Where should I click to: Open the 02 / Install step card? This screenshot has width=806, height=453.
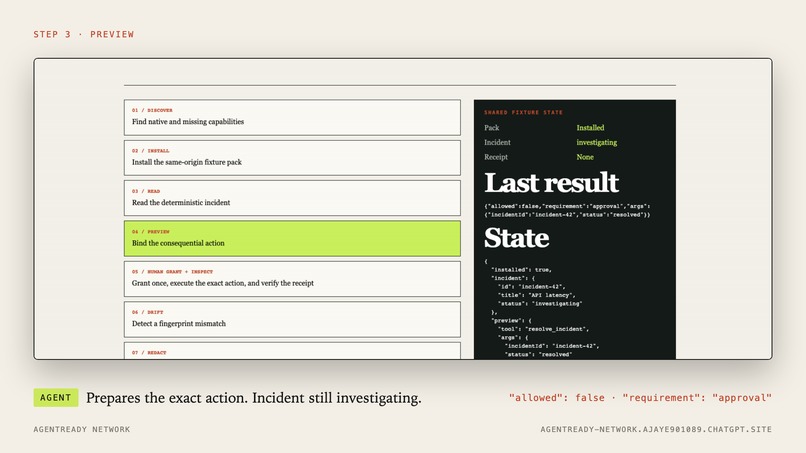click(x=292, y=158)
